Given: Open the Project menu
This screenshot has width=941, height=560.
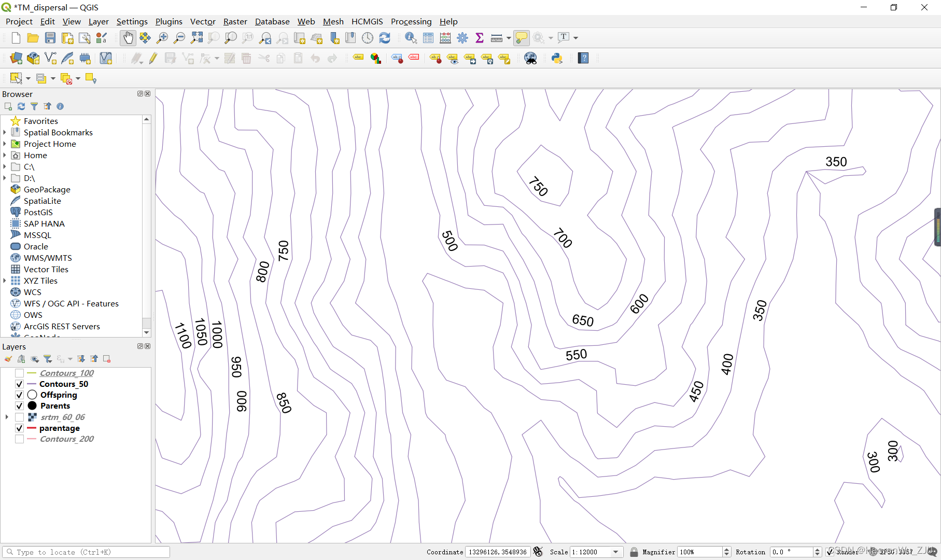Looking at the screenshot, I should [19, 21].
